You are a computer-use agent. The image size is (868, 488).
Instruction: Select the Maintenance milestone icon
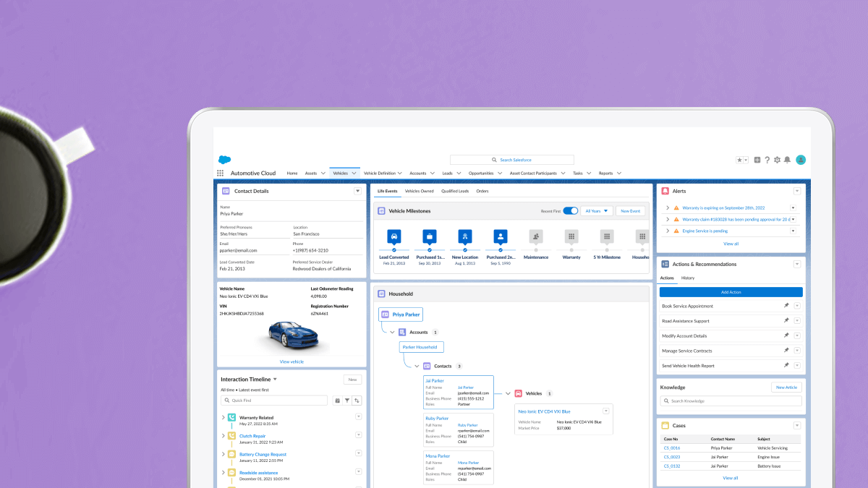coord(536,236)
